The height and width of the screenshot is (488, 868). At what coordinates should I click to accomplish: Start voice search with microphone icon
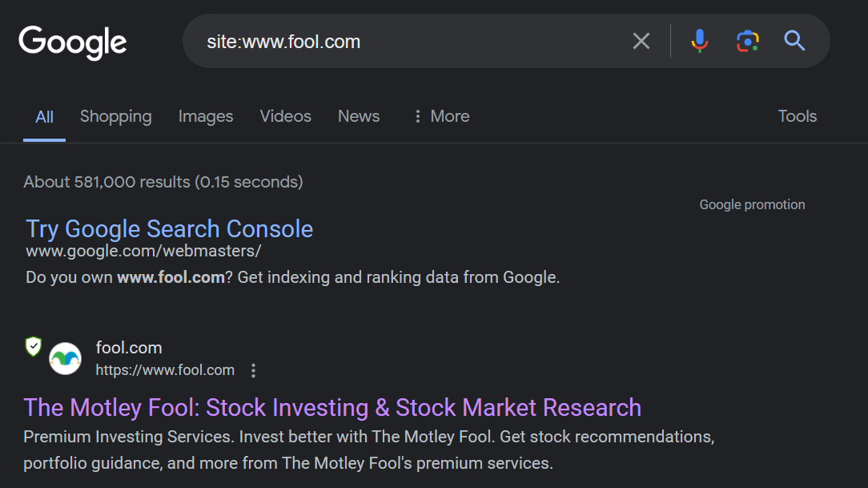click(700, 41)
